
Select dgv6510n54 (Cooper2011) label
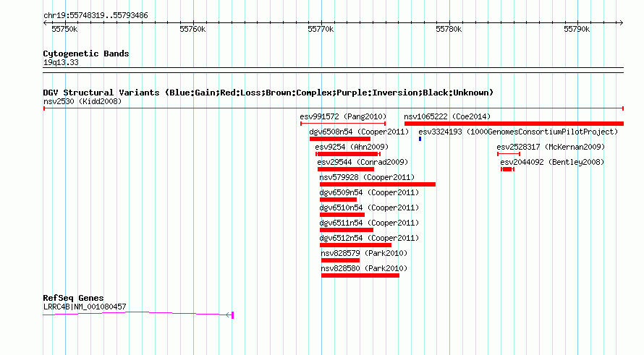tap(369, 208)
